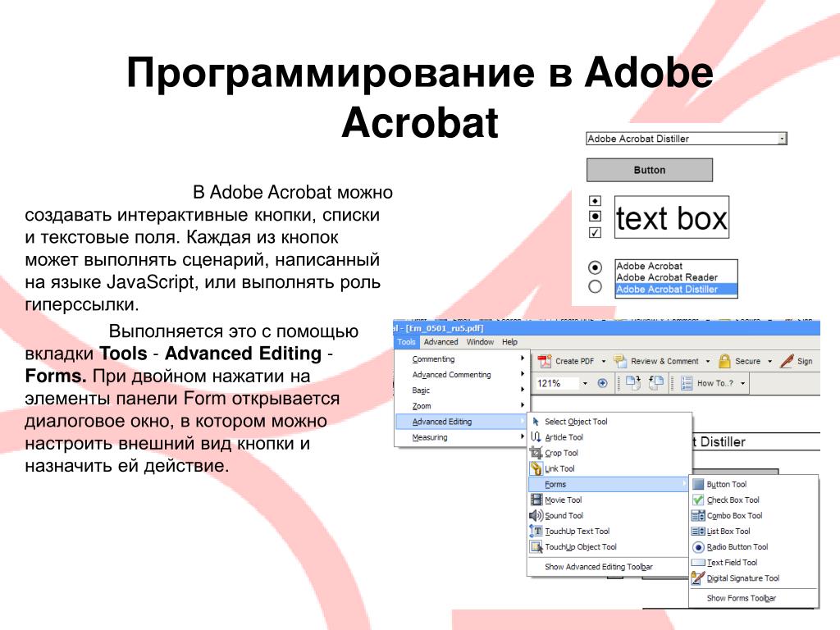Select the Sound Tool speaker icon
The image size is (840, 630).
click(x=536, y=515)
